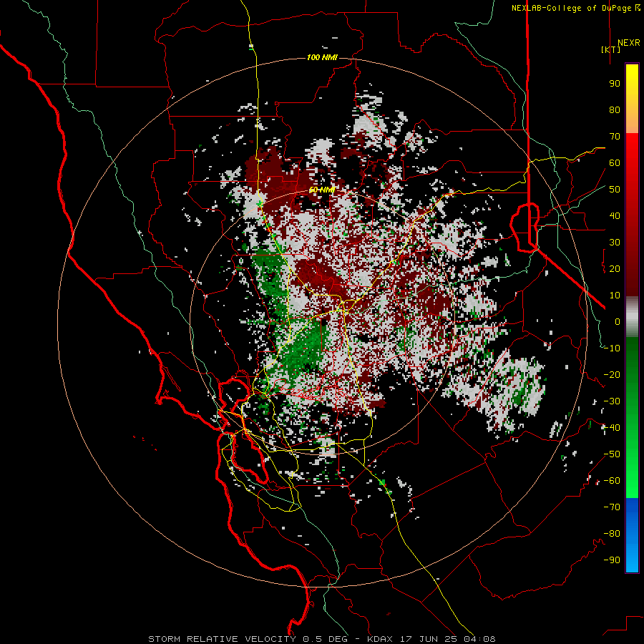Click the -30 knot scale label
The image size is (644, 644).
click(x=612, y=401)
